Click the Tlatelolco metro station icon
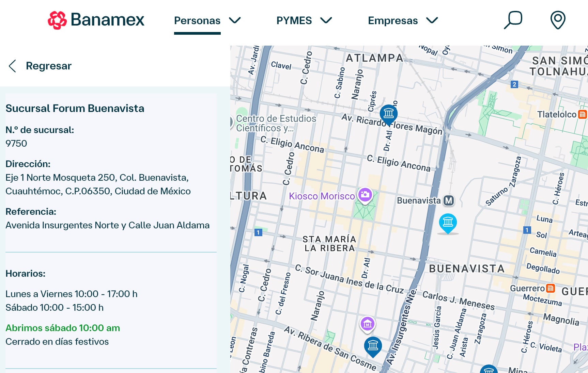The image size is (588, 373). tap(582, 114)
